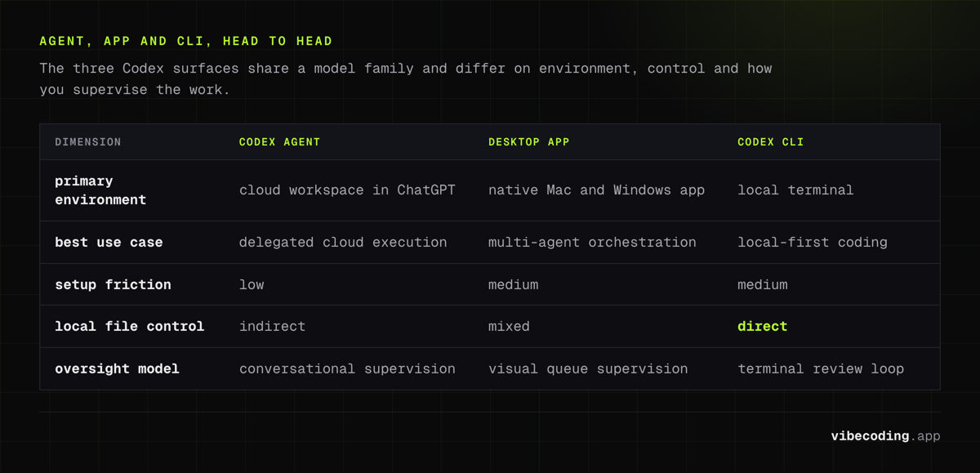Click the 'indirect' cell
The image size is (980, 473).
pos(272,327)
